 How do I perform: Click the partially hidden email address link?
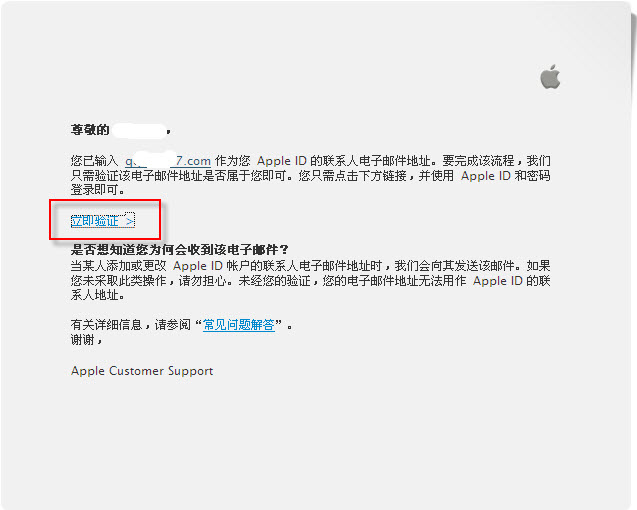(168, 161)
